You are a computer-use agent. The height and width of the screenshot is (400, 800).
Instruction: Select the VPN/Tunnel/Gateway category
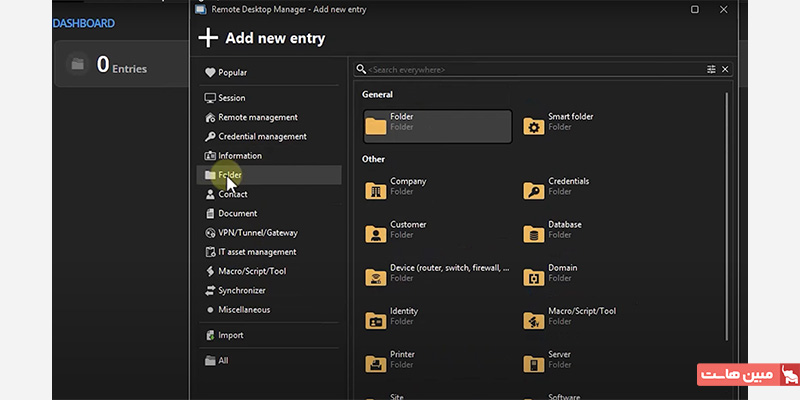point(258,232)
